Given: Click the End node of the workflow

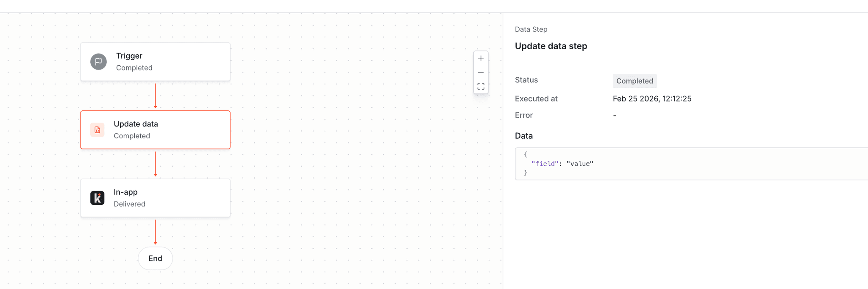Looking at the screenshot, I should [x=155, y=258].
